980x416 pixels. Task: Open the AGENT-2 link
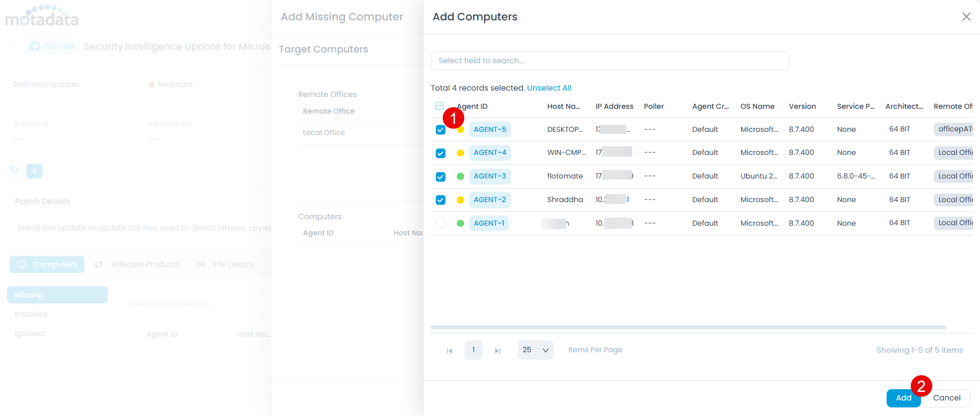click(490, 200)
